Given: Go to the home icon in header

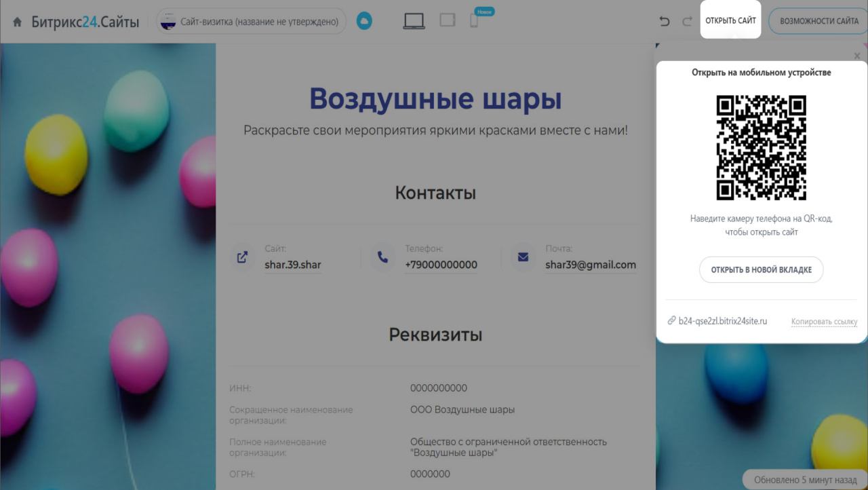Looking at the screenshot, I should (17, 22).
